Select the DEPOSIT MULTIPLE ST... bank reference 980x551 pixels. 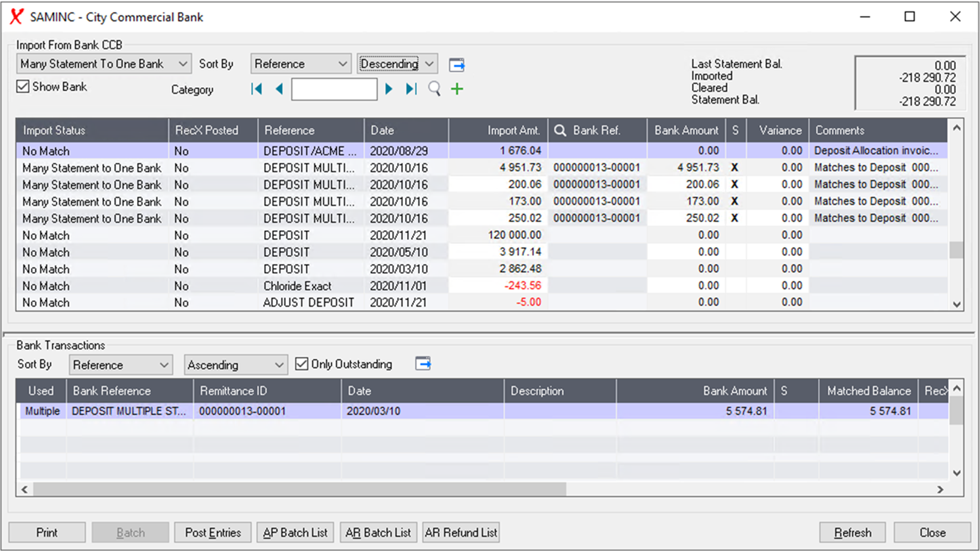(x=130, y=411)
